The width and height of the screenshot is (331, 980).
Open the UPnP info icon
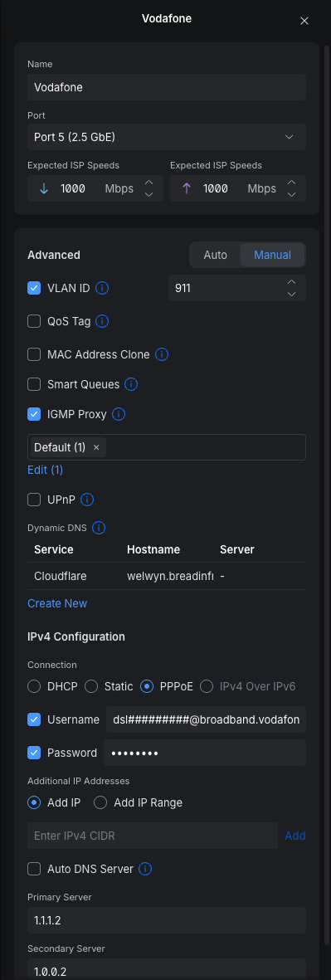pyautogui.click(x=87, y=500)
